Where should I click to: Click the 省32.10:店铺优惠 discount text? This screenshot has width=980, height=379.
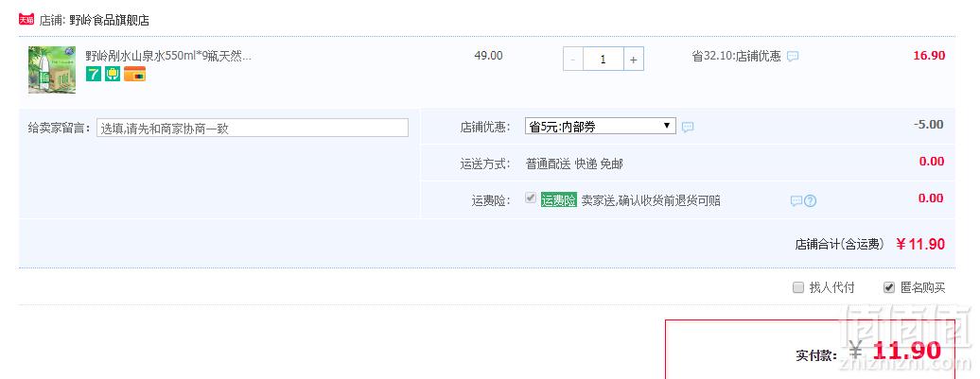(x=736, y=56)
